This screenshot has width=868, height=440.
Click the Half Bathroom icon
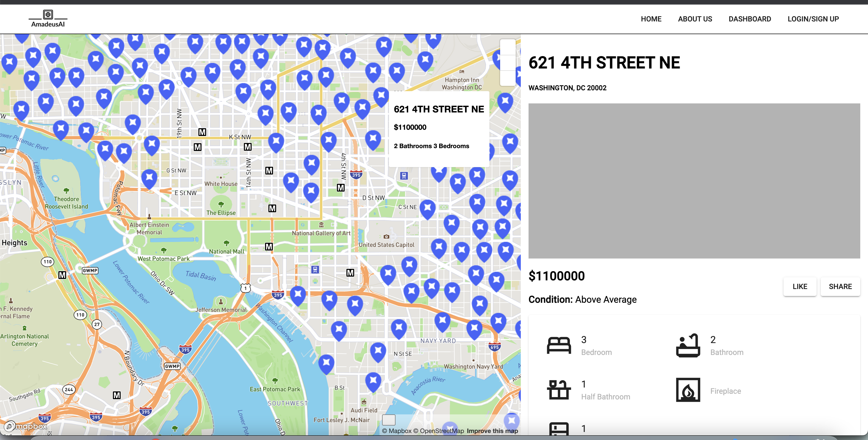[x=559, y=390]
